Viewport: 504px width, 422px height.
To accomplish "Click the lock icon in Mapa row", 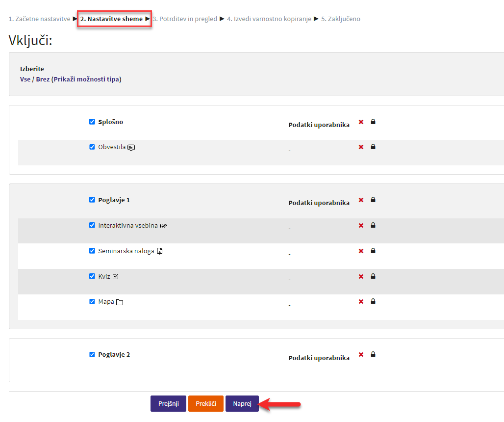I will point(373,301).
